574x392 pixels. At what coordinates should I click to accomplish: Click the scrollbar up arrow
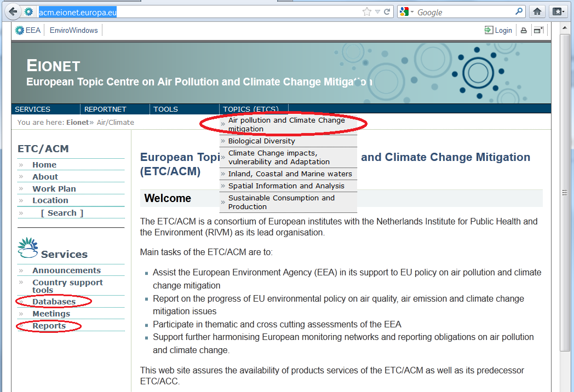click(x=564, y=28)
